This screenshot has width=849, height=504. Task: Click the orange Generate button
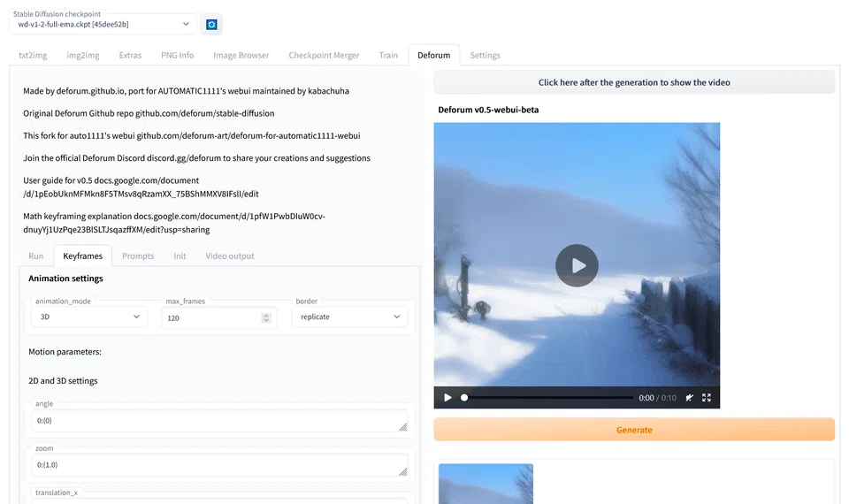pos(634,430)
